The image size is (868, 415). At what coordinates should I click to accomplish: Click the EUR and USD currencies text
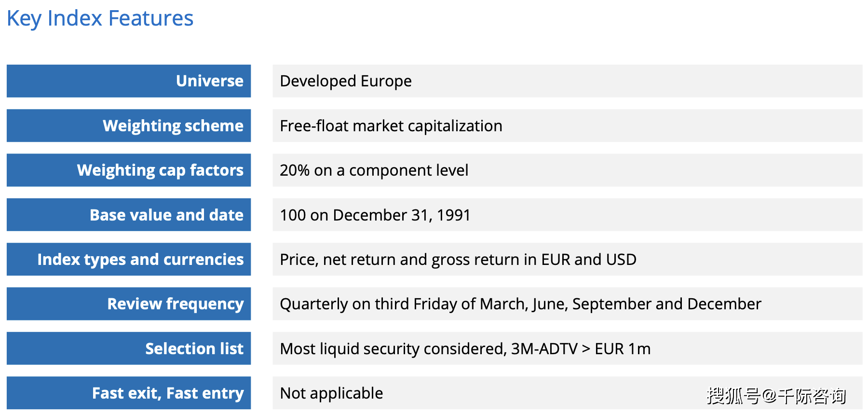point(589,260)
